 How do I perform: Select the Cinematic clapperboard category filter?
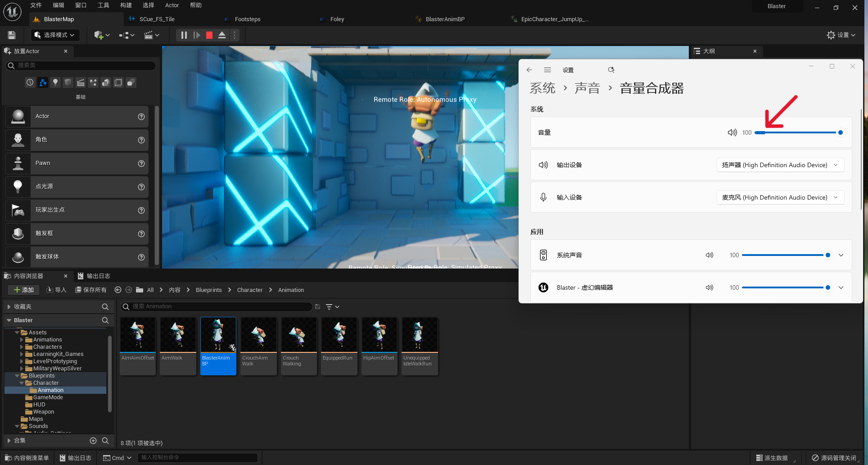point(81,82)
